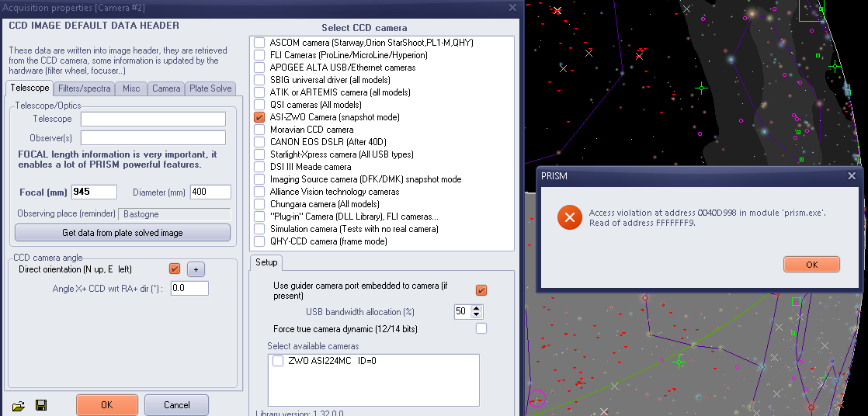The width and height of the screenshot is (868, 416).
Task: Click the red error icon in PRISM dialog
Action: (569, 218)
